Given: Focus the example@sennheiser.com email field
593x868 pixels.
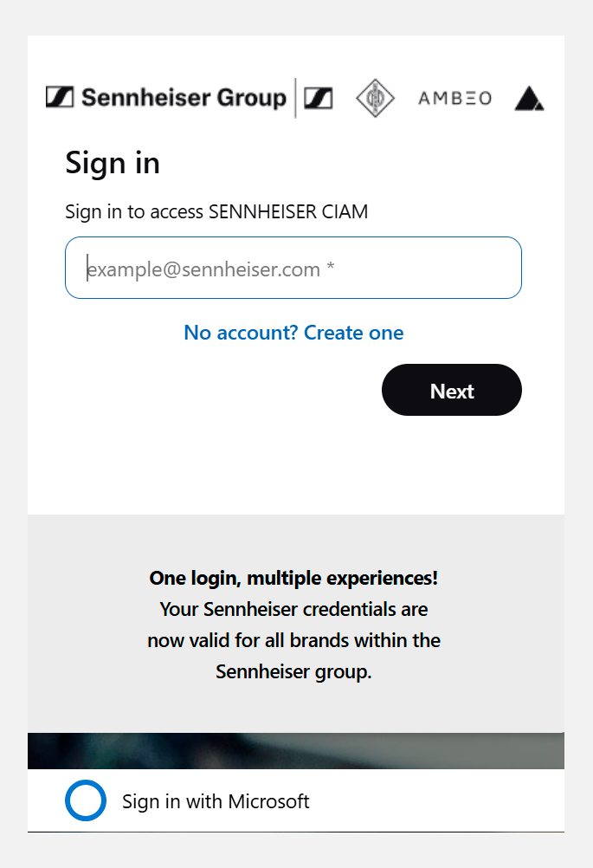Looking at the screenshot, I should coord(293,269).
